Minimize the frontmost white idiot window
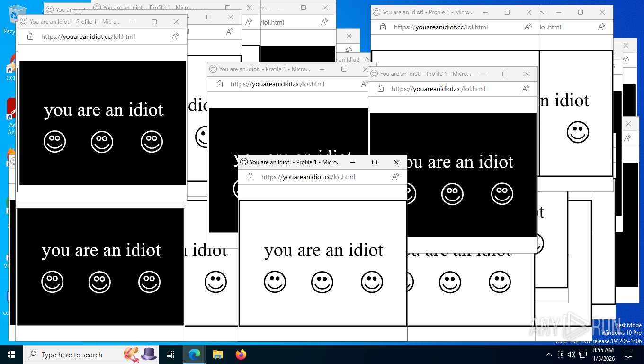 353,162
